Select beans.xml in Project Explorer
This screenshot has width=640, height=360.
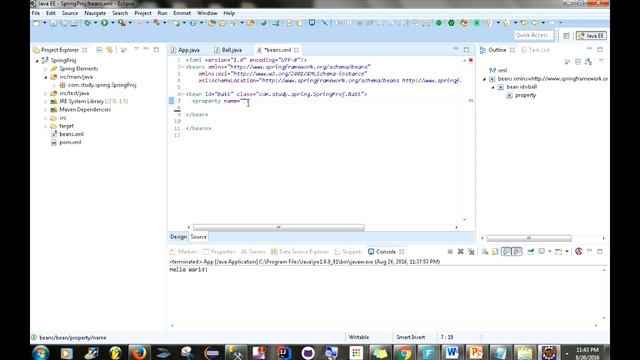(67, 134)
